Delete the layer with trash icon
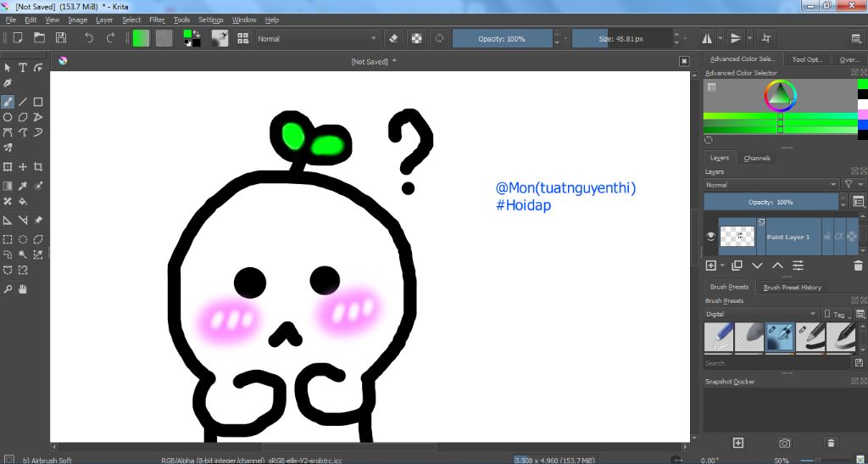Viewport: 868px width, 464px height. point(858,266)
